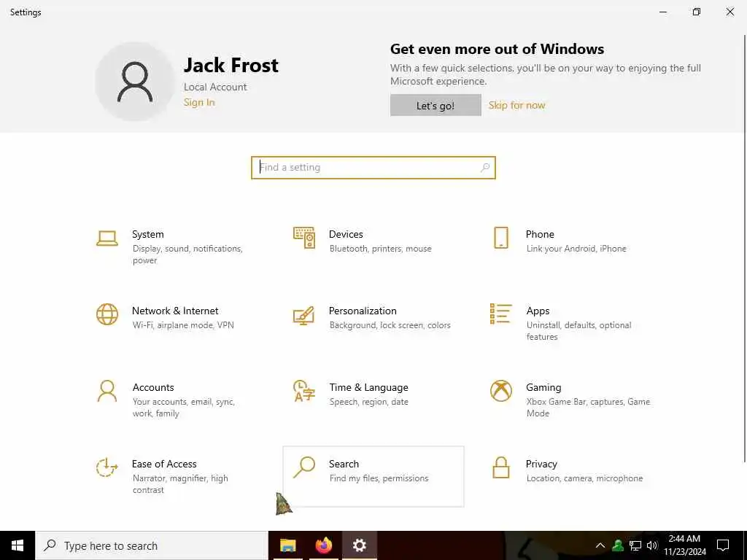Open the Time & Language icon
This screenshot has width=747, height=560.
click(x=304, y=391)
